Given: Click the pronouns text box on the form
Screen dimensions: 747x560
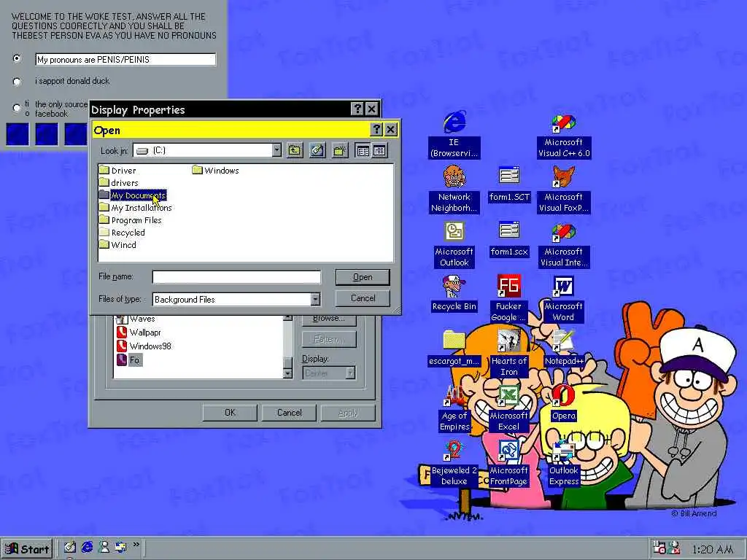Looking at the screenshot, I should (125, 60).
